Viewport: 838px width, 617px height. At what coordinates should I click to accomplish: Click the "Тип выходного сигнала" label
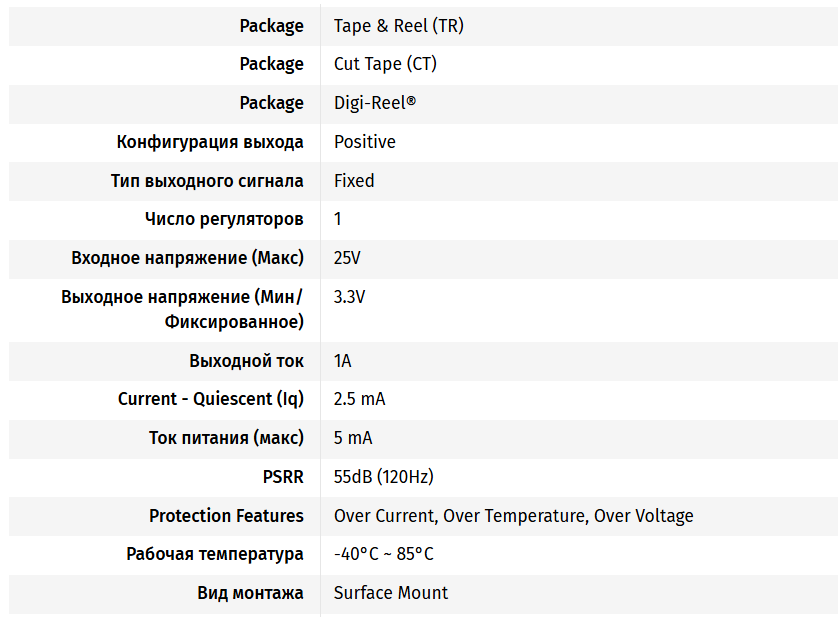[x=207, y=181]
